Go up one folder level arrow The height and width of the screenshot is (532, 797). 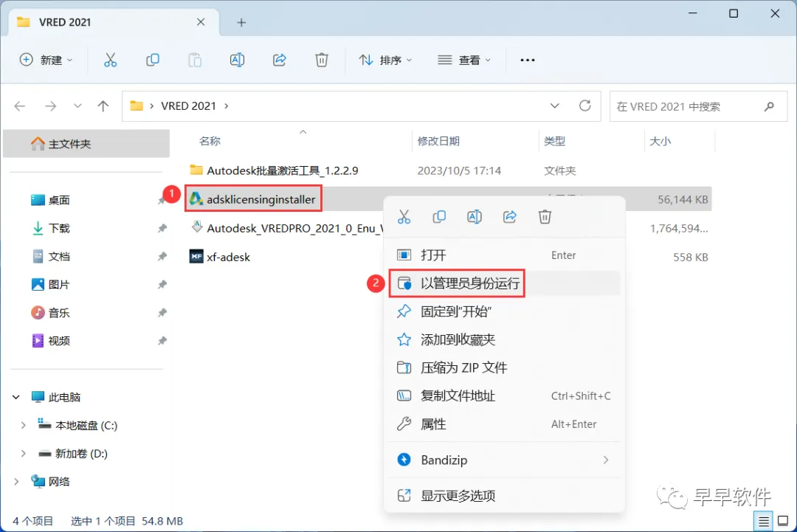(103, 106)
